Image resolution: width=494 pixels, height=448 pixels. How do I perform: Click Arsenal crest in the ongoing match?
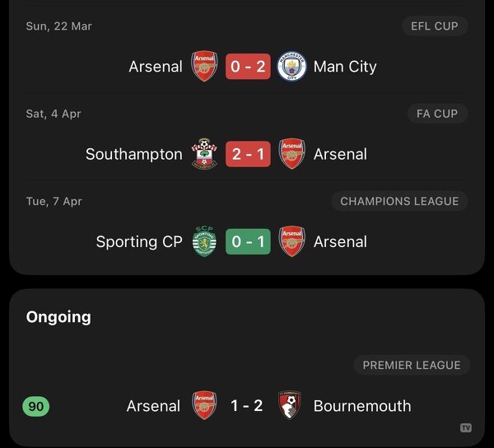click(204, 405)
